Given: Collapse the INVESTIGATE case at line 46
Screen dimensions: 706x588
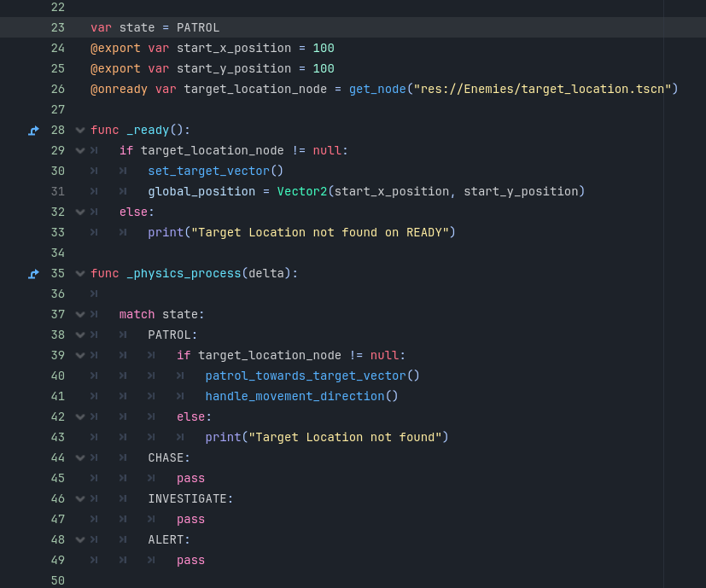Looking at the screenshot, I should click(x=80, y=499).
